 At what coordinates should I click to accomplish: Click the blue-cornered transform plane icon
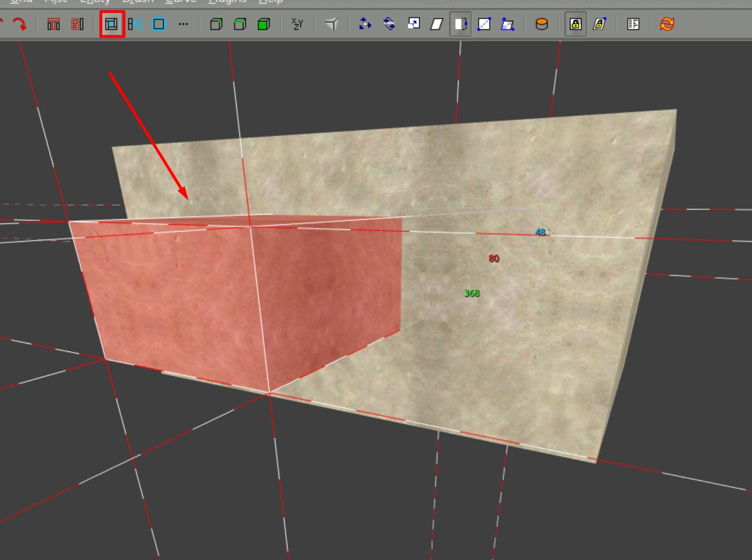pyautogui.click(x=508, y=24)
